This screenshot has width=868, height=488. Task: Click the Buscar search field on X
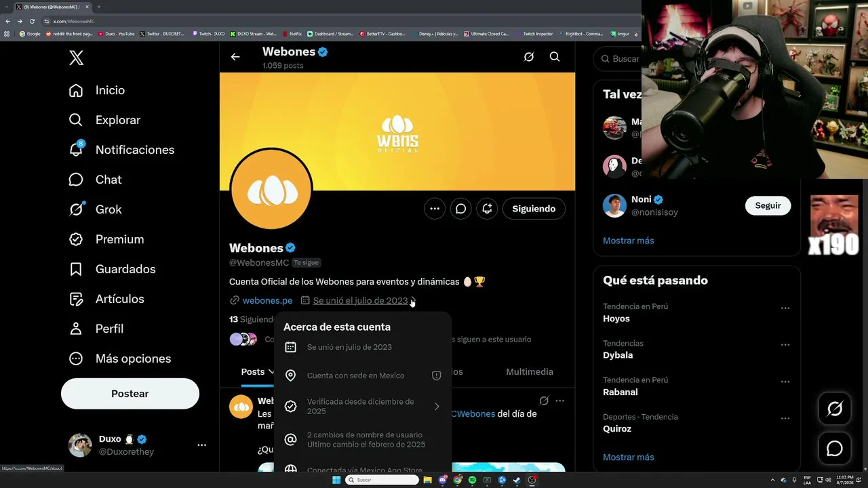click(618, 59)
